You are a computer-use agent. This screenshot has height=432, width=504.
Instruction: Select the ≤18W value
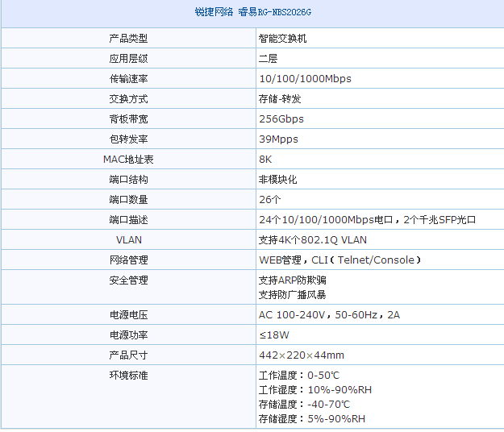[274, 335]
